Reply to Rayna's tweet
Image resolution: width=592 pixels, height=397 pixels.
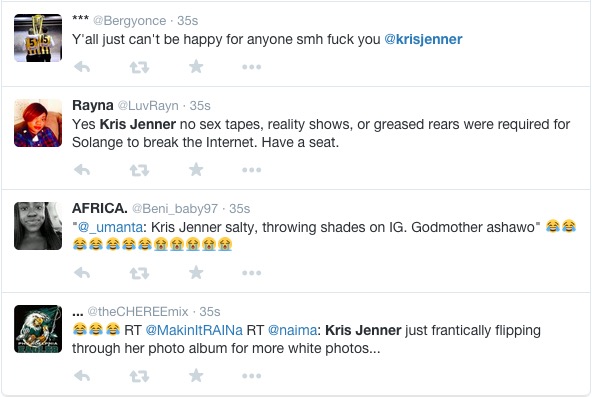tap(82, 170)
